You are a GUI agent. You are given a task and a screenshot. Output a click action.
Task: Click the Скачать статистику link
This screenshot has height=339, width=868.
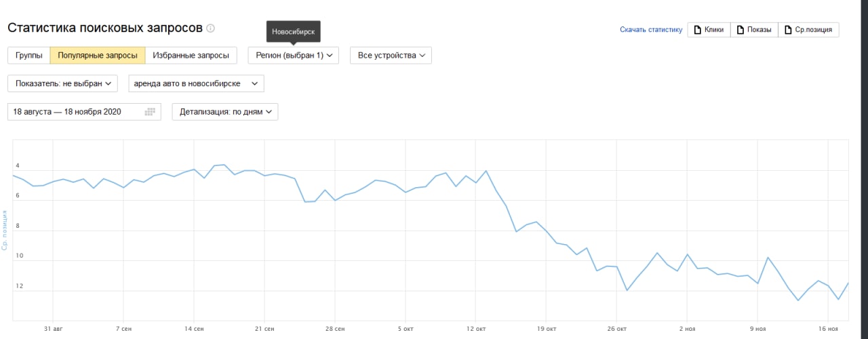point(651,30)
